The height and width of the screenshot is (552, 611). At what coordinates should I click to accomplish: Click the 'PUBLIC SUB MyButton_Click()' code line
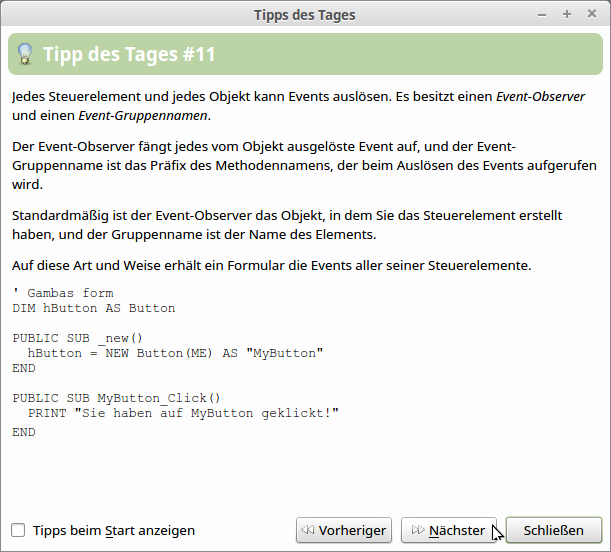click(x=117, y=397)
